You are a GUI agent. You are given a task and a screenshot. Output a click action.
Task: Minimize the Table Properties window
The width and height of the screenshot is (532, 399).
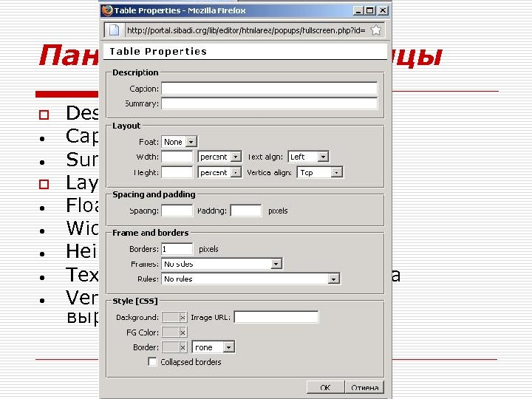tap(358, 10)
